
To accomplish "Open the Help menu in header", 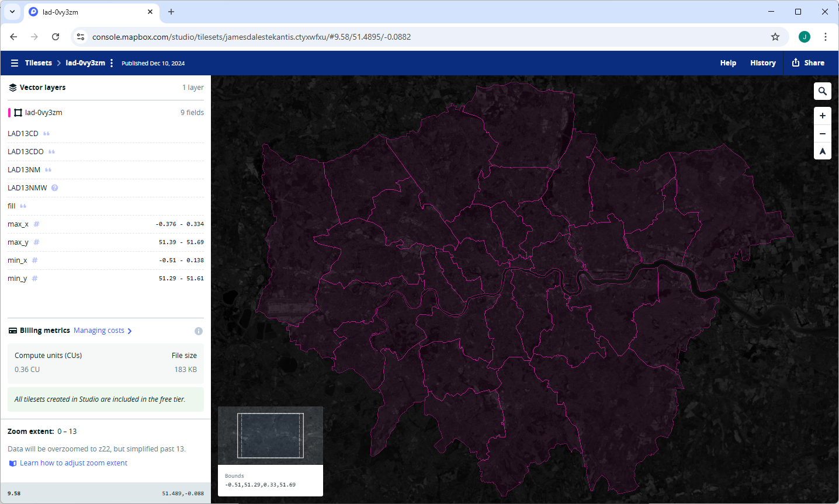I will pyautogui.click(x=728, y=63).
